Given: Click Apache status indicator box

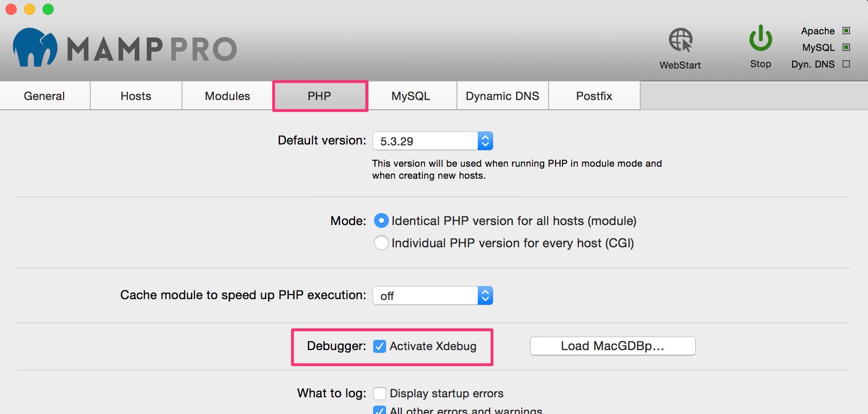Looking at the screenshot, I should pyautogui.click(x=846, y=31).
